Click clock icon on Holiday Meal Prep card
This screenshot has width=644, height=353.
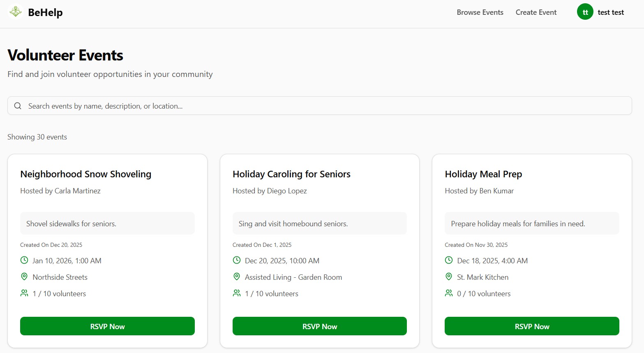[449, 260]
